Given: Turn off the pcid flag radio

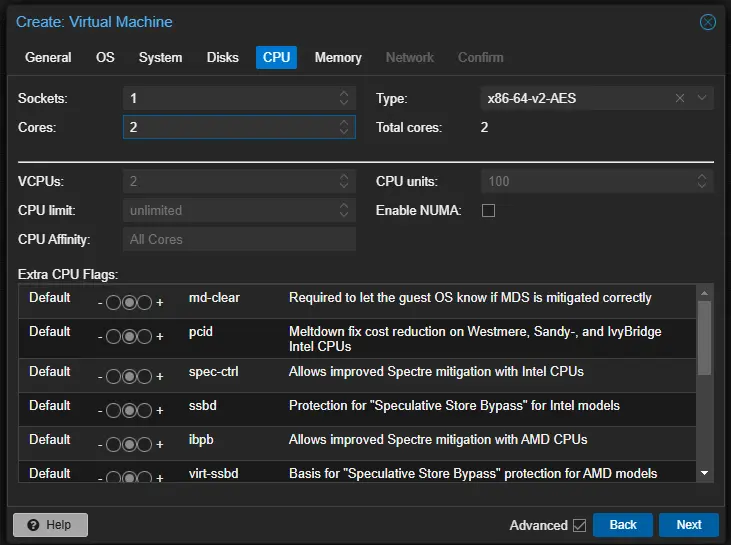Looking at the screenshot, I should 113,339.
